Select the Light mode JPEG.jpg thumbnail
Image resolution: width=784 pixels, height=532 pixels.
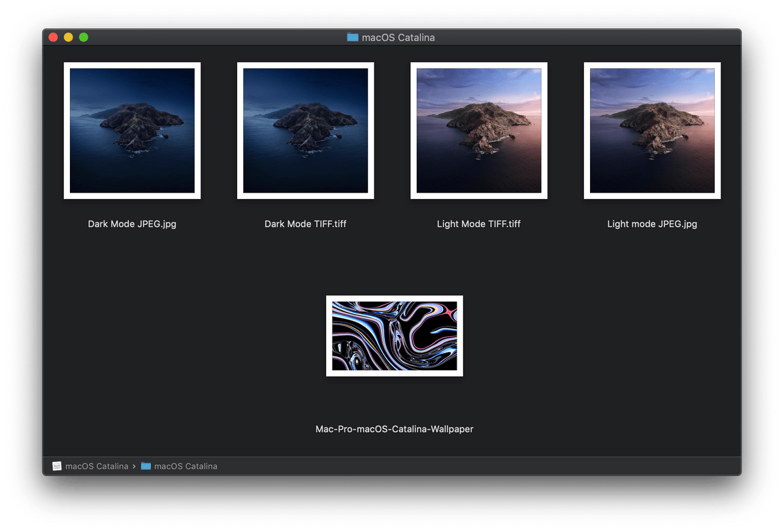point(652,131)
